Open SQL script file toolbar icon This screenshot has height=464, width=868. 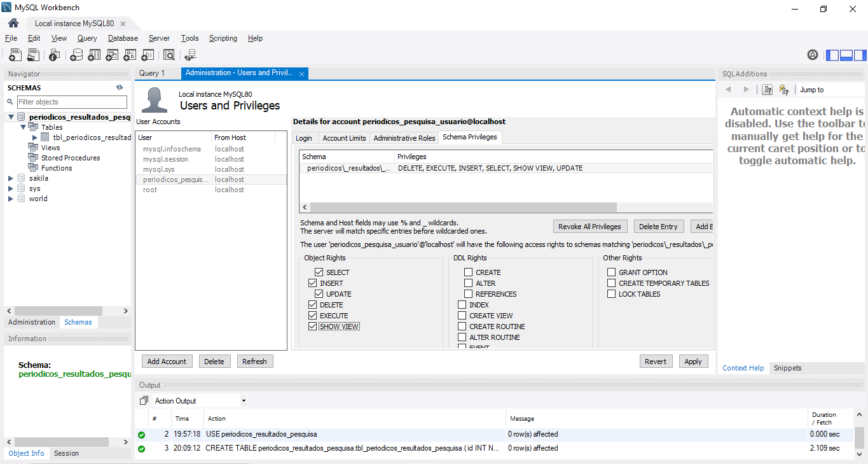point(33,55)
